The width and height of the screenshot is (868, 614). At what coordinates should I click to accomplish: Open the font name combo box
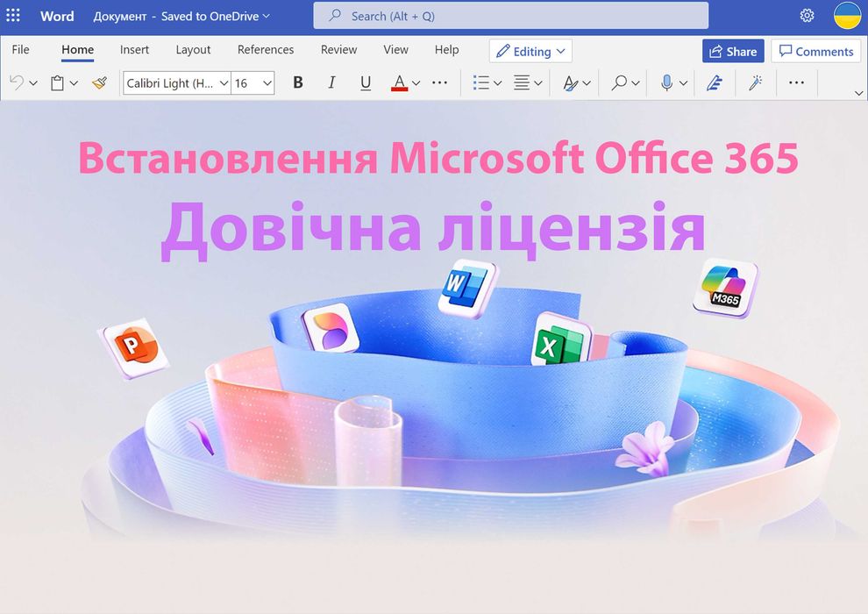point(176,83)
